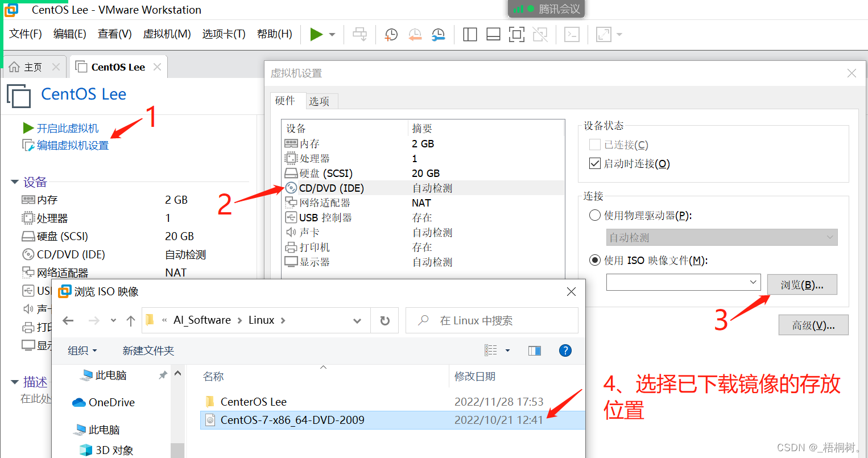This screenshot has width=868, height=458.
Task: Open the 编辑(E) menu
Action: click(x=69, y=34)
